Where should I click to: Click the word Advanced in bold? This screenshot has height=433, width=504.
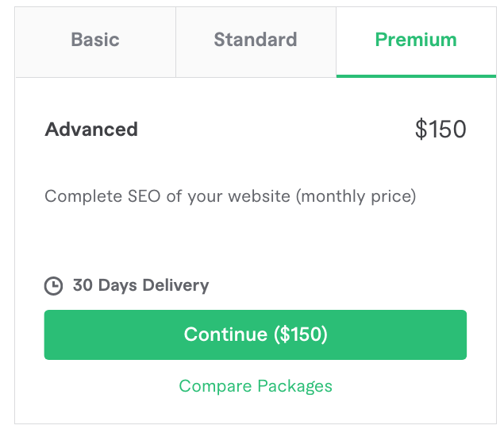coord(91,130)
